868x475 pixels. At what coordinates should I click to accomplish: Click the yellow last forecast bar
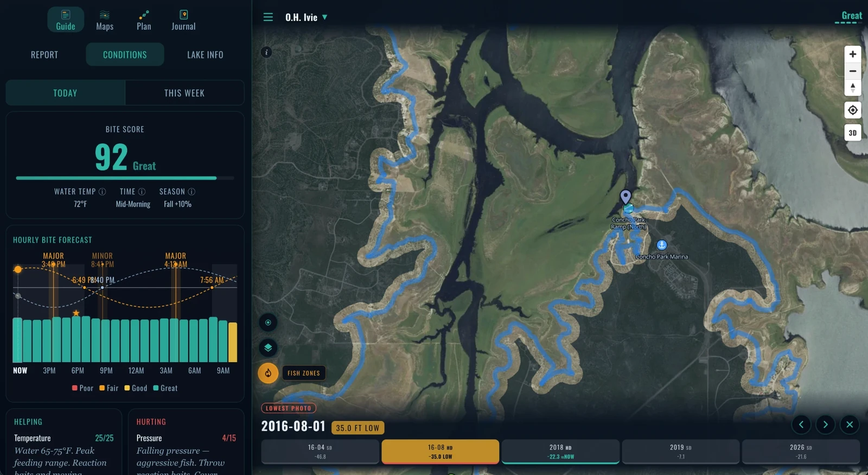tap(233, 342)
